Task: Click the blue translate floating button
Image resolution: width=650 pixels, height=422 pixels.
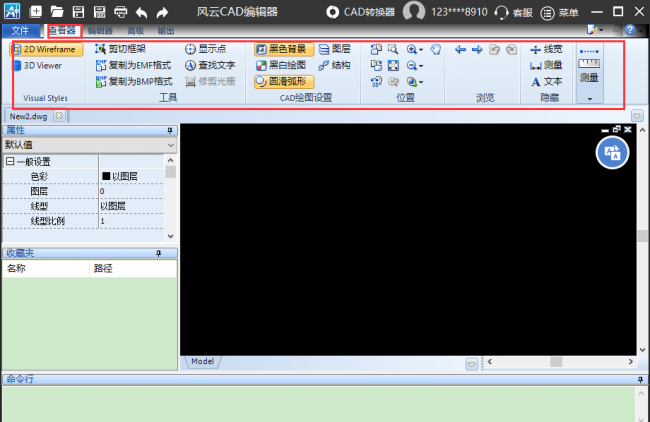Action: point(612,153)
